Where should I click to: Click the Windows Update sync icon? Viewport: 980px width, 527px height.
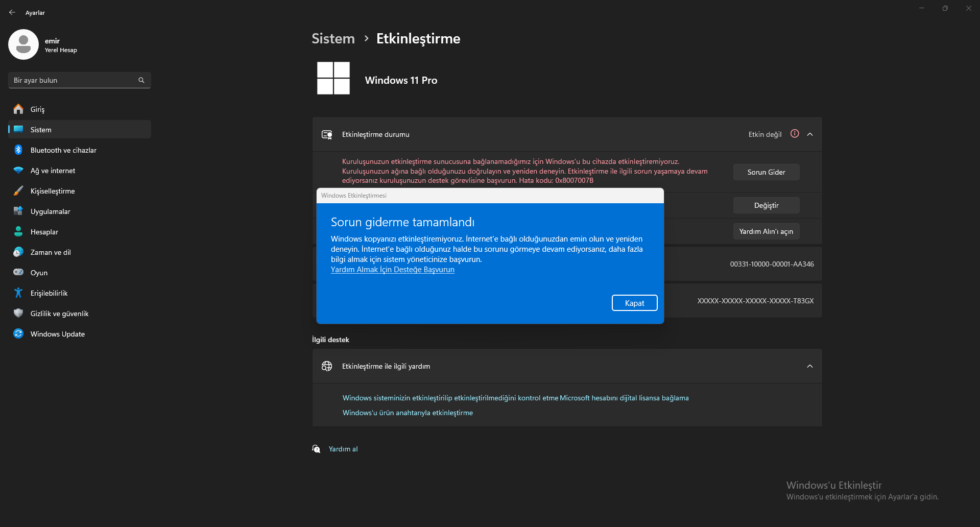[18, 334]
